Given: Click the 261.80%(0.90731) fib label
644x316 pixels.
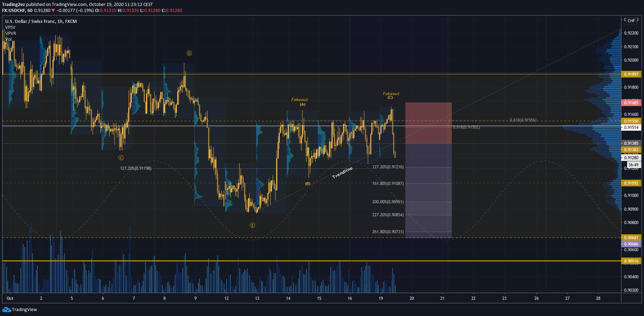Looking at the screenshot, I should pos(388,232).
